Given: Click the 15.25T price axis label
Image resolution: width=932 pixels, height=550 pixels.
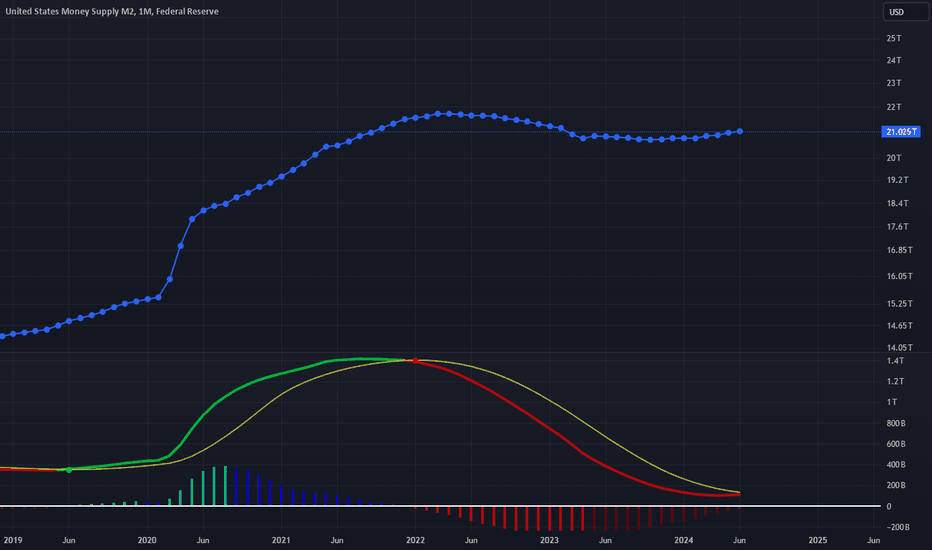Looking at the screenshot, I should point(900,303).
